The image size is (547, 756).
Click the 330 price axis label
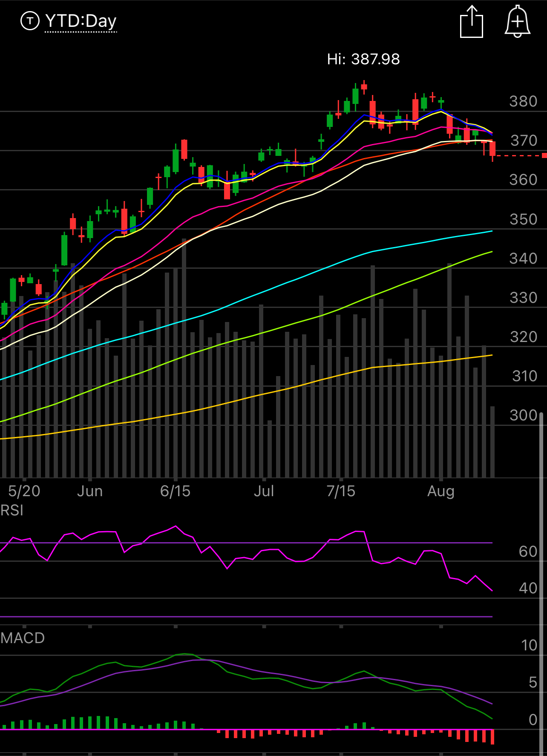click(524, 298)
